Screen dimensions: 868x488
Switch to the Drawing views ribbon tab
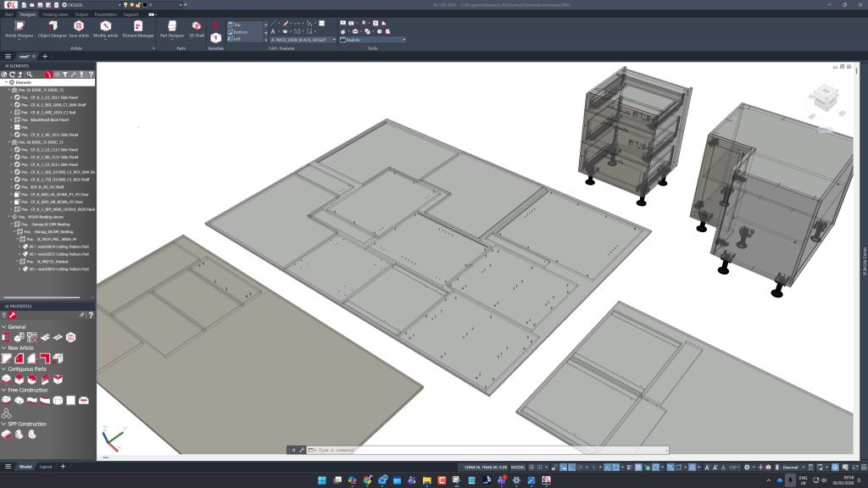tap(56, 14)
